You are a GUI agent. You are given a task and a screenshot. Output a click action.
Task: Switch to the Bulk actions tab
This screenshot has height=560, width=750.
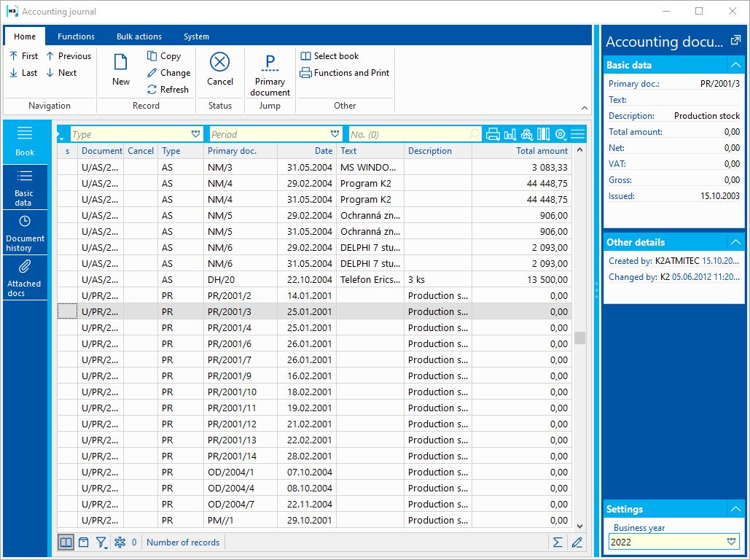click(139, 36)
